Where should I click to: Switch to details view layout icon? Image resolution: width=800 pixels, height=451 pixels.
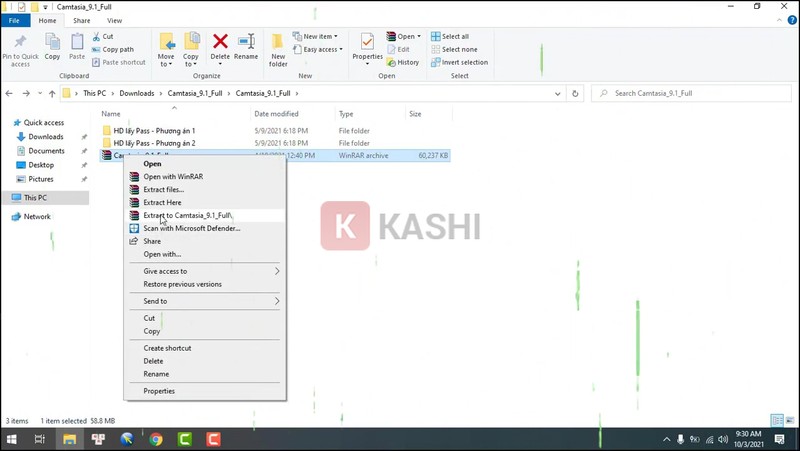(x=778, y=420)
